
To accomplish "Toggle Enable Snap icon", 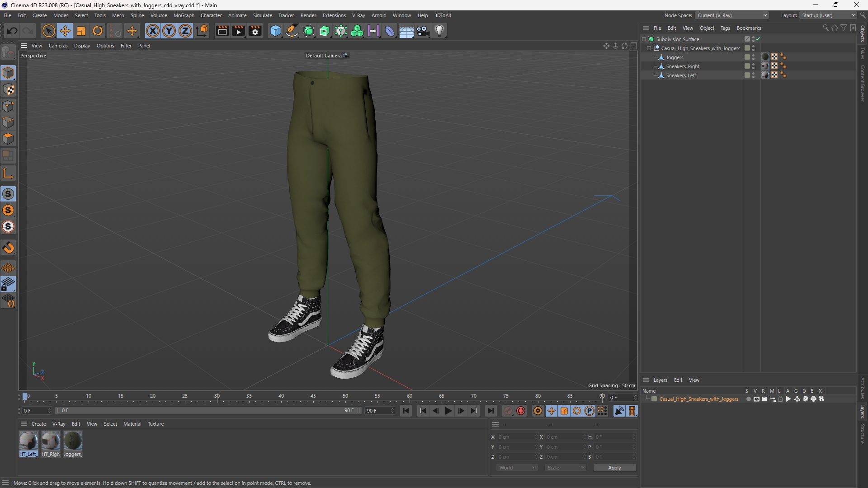I will pyautogui.click(x=8, y=194).
